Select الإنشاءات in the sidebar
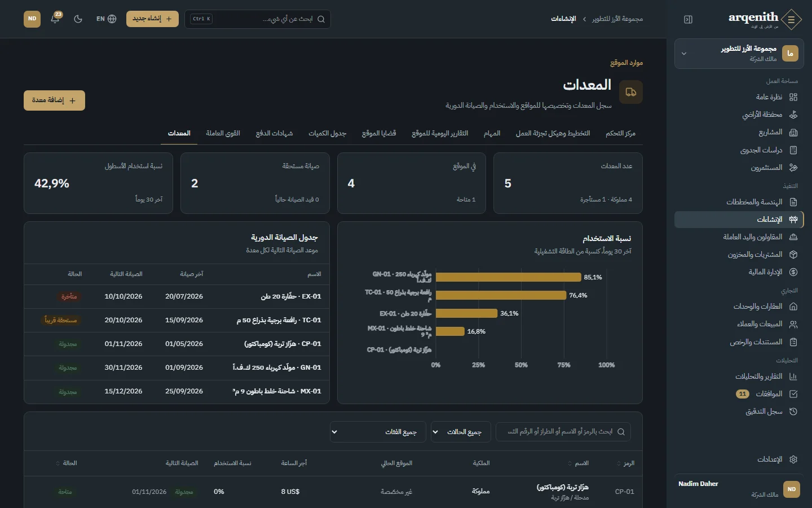This screenshot has width=812, height=508. (739, 220)
